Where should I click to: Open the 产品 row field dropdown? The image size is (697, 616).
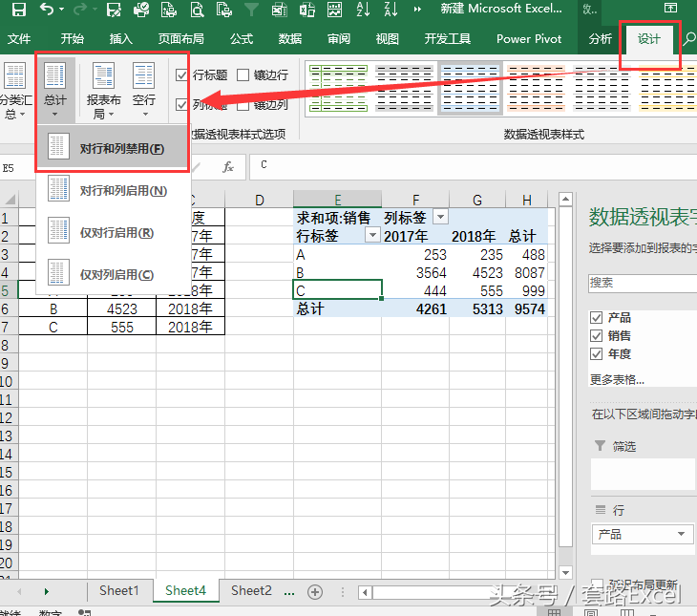pyautogui.click(x=681, y=534)
